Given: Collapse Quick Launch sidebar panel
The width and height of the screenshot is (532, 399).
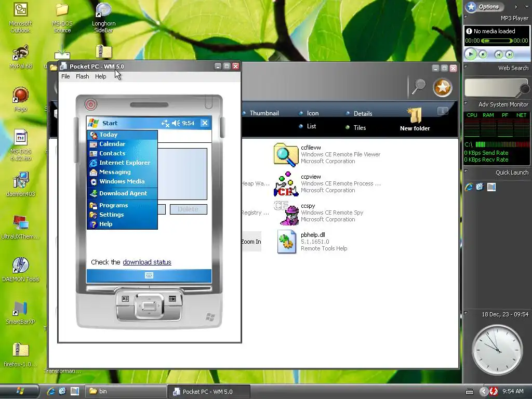Looking at the screenshot, I should (466, 171).
